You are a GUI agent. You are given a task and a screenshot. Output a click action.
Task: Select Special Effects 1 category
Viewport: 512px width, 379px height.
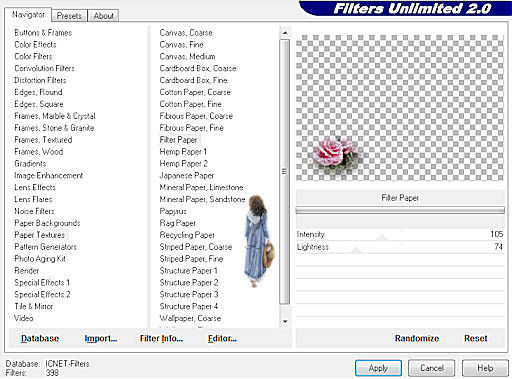pos(42,283)
